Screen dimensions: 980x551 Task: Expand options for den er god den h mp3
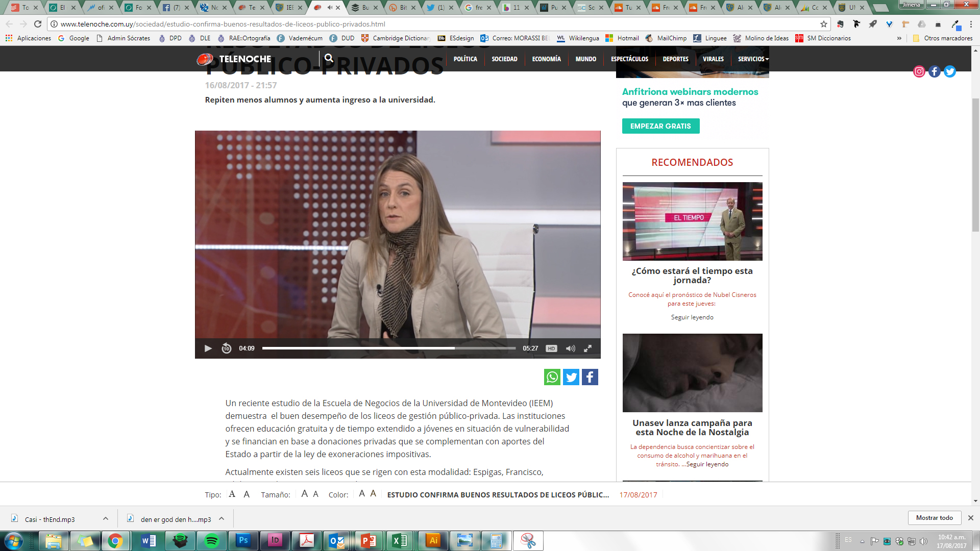point(222,518)
